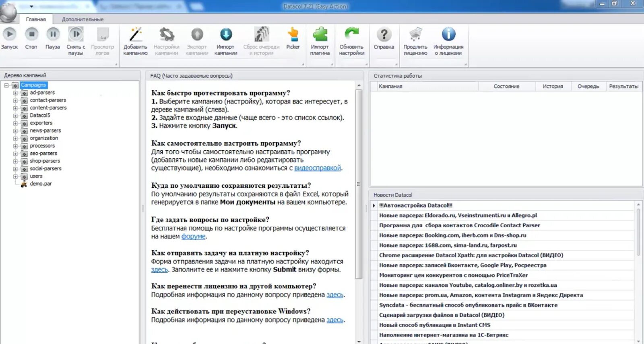The height and width of the screenshot is (344, 644).
Task: Open the quick access toolbar dropdown arrow
Action: point(31,6)
